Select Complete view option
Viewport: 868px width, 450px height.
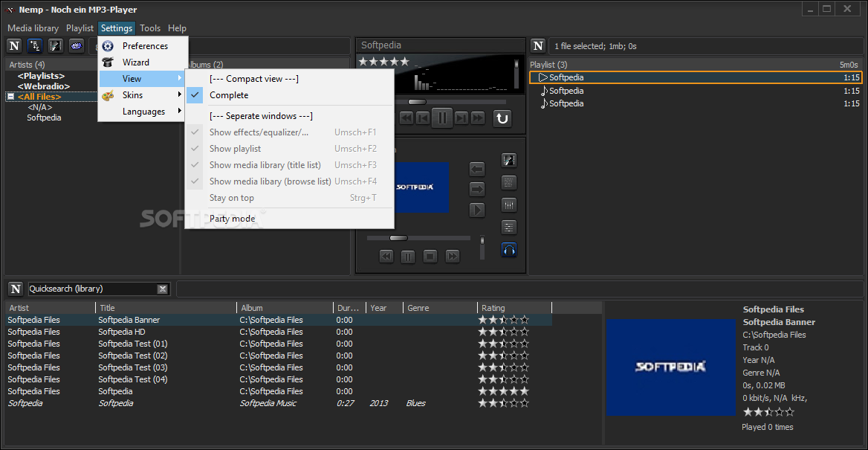click(290, 95)
